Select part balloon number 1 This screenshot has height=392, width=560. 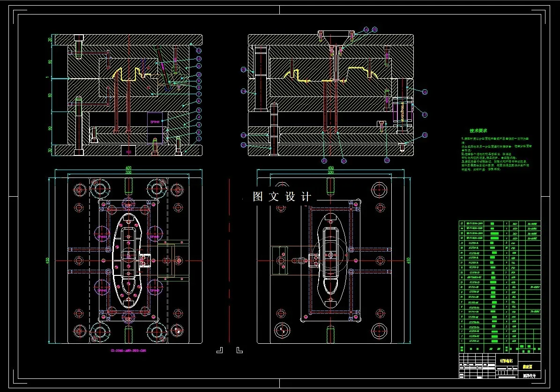[x=199, y=138]
